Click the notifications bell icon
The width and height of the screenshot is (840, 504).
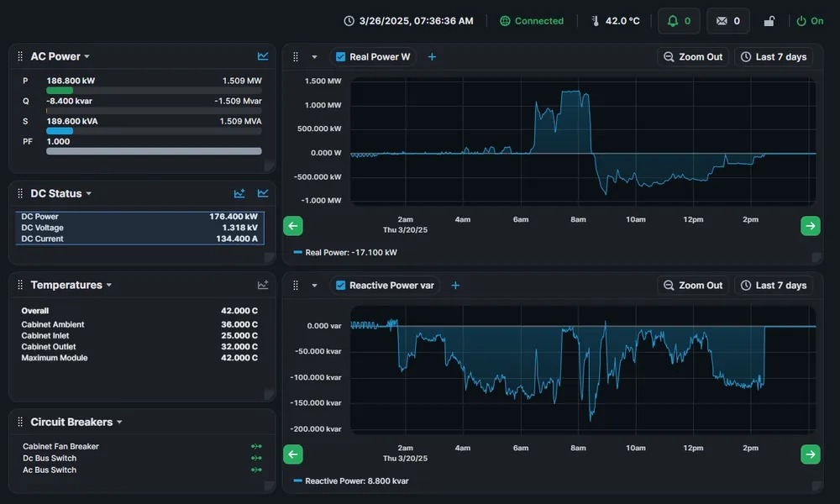(672, 21)
